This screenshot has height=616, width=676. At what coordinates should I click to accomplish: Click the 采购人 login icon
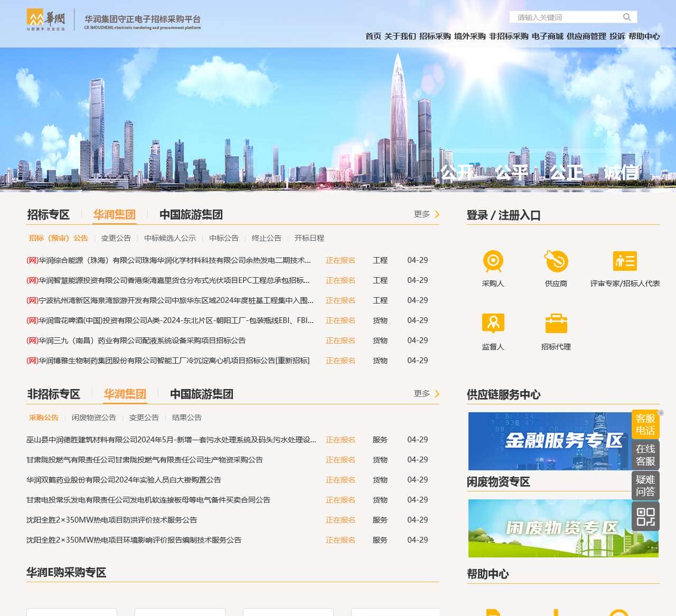(x=493, y=261)
